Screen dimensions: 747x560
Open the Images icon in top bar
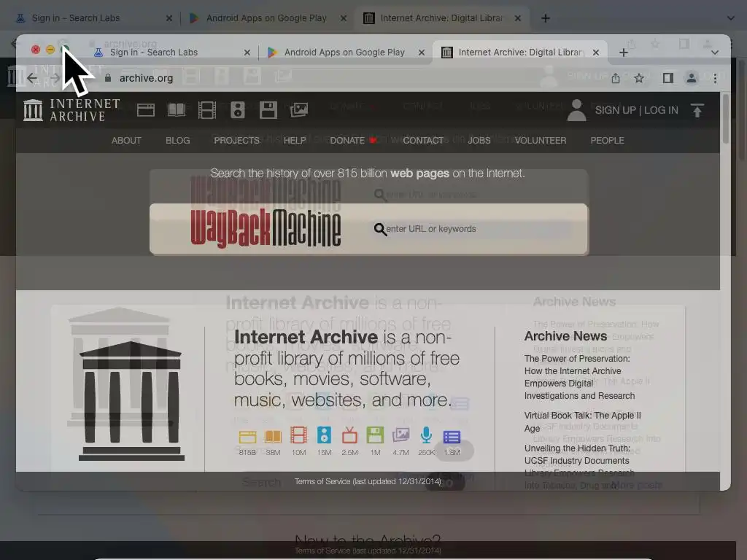pyautogui.click(x=299, y=110)
